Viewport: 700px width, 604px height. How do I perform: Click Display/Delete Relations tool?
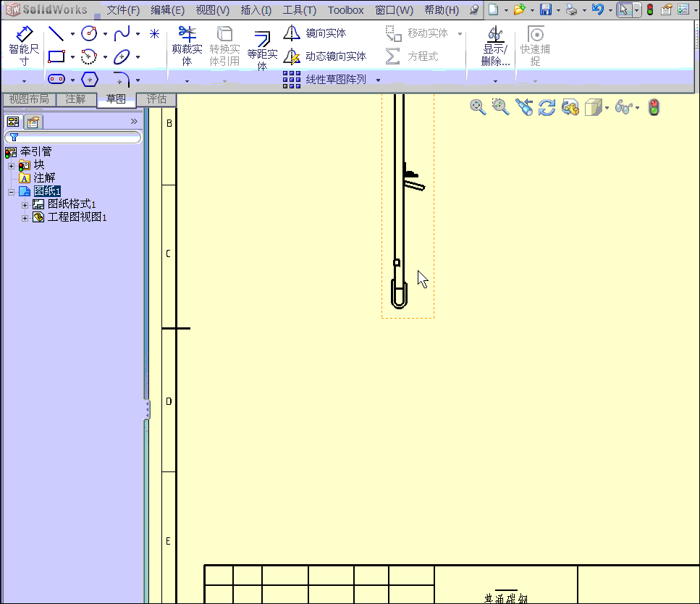tap(495, 46)
